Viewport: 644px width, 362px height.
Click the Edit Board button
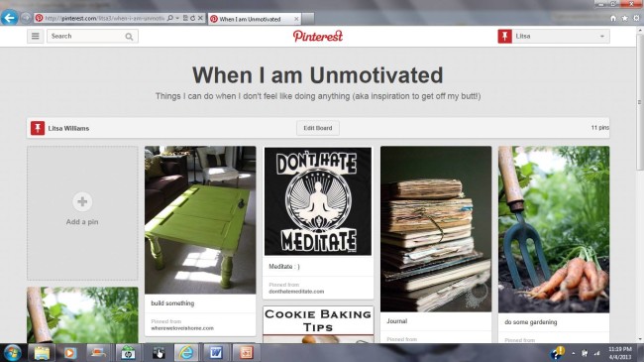pyautogui.click(x=317, y=128)
